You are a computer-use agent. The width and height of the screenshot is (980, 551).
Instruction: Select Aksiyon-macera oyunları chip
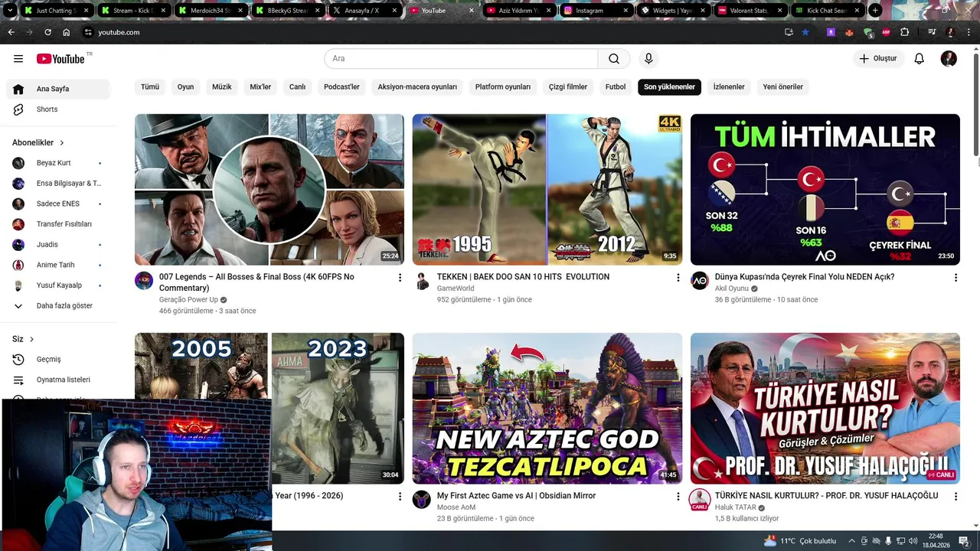[x=417, y=87]
